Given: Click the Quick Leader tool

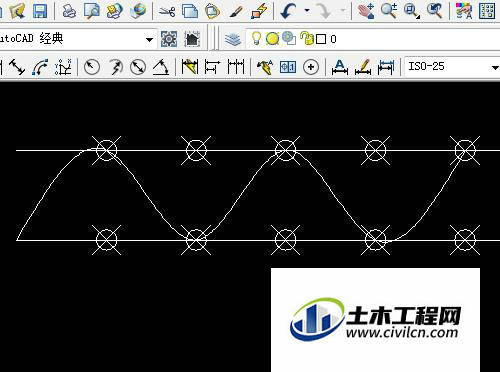Looking at the screenshot, I should pyautogui.click(x=265, y=67).
